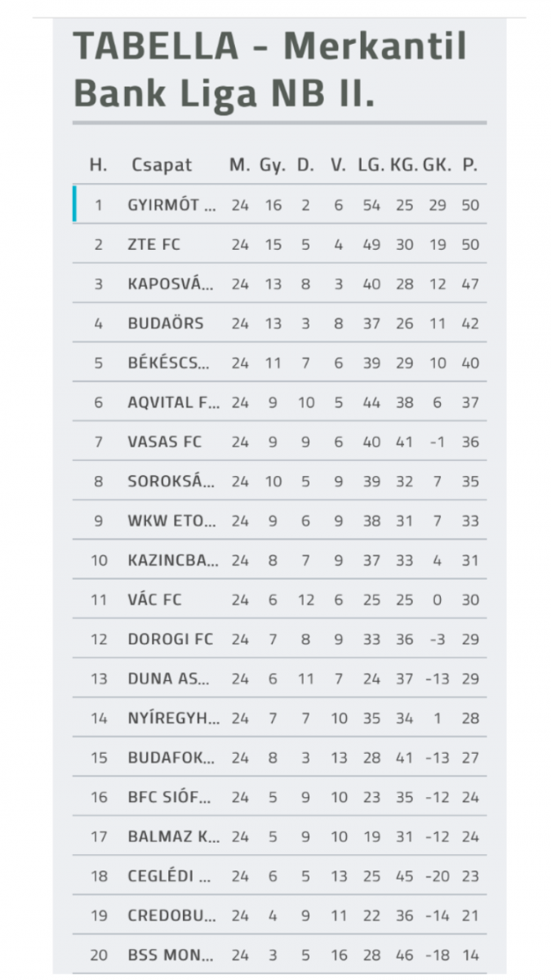Click the GK. goal difference header
This screenshot has height=980, width=551.
pos(438,164)
